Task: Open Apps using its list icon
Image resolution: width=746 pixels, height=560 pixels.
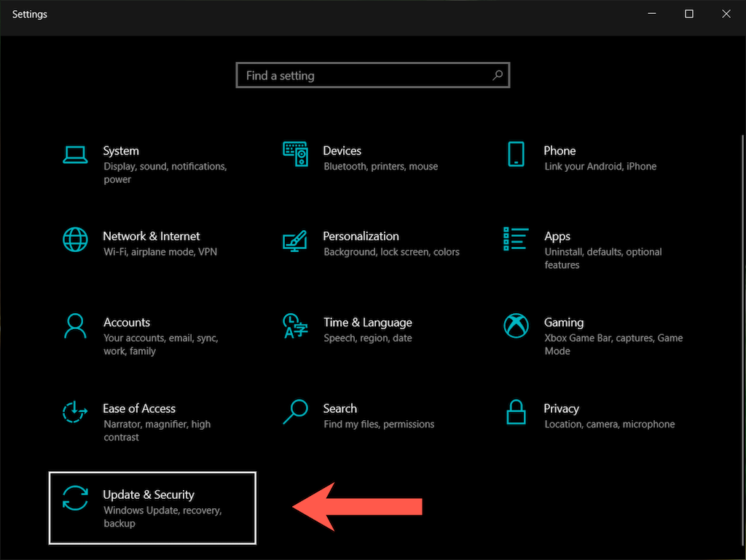Action: (516, 239)
